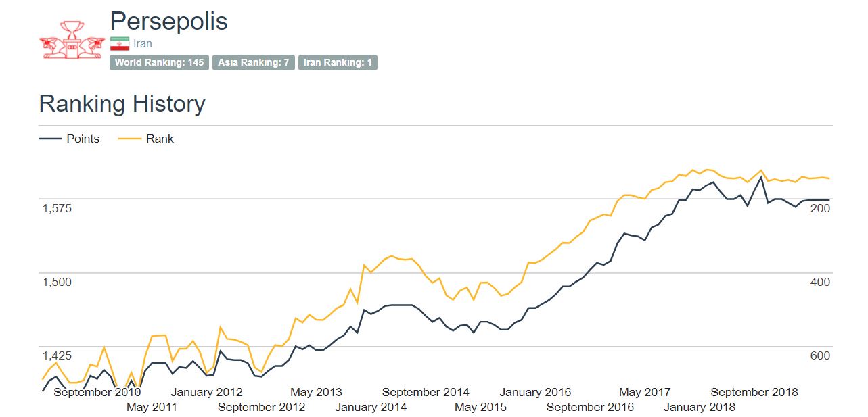
Task: Click the May 2011 axis label
Action: point(152,407)
